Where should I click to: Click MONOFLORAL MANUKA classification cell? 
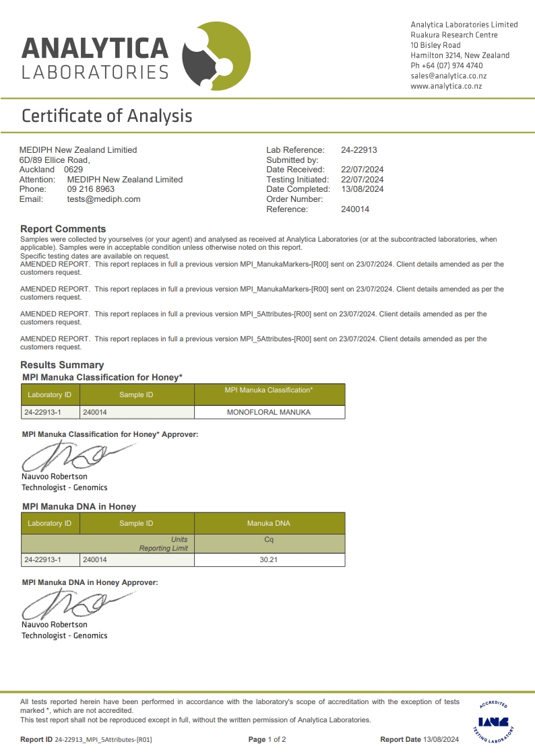(270, 412)
